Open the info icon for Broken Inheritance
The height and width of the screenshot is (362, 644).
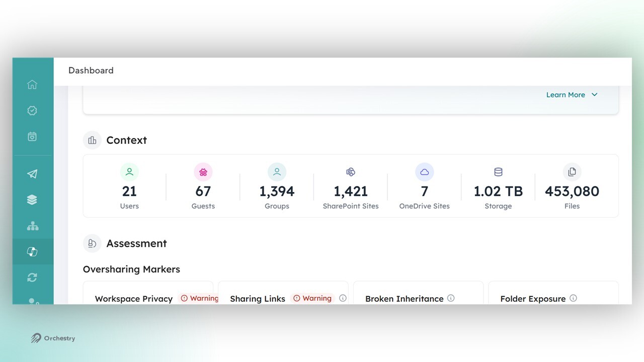[x=451, y=298]
